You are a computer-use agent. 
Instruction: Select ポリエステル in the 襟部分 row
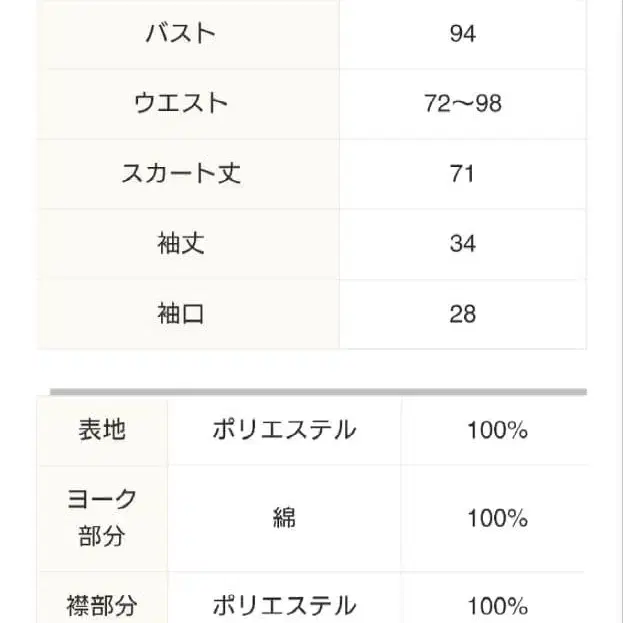click(284, 605)
